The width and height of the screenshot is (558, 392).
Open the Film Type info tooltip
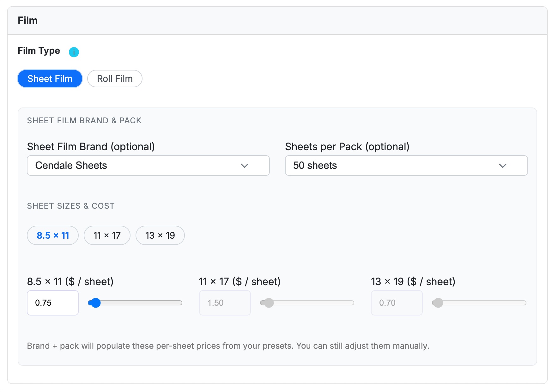click(74, 52)
